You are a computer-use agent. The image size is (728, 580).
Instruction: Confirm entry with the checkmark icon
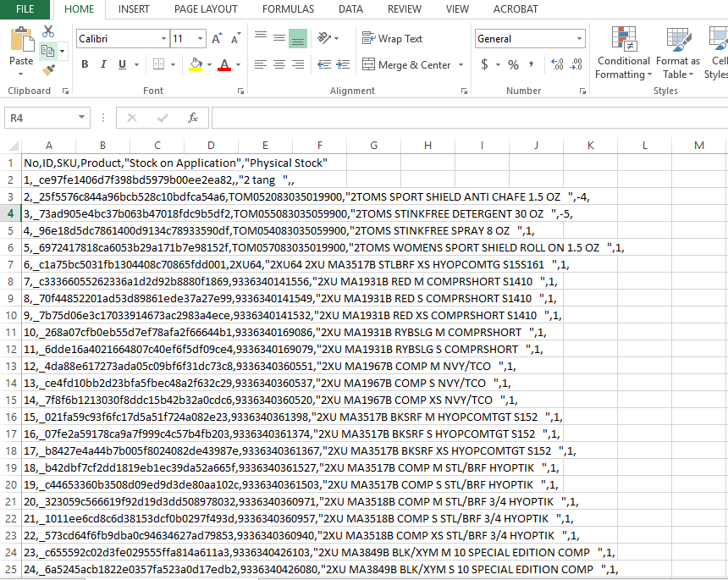click(163, 118)
